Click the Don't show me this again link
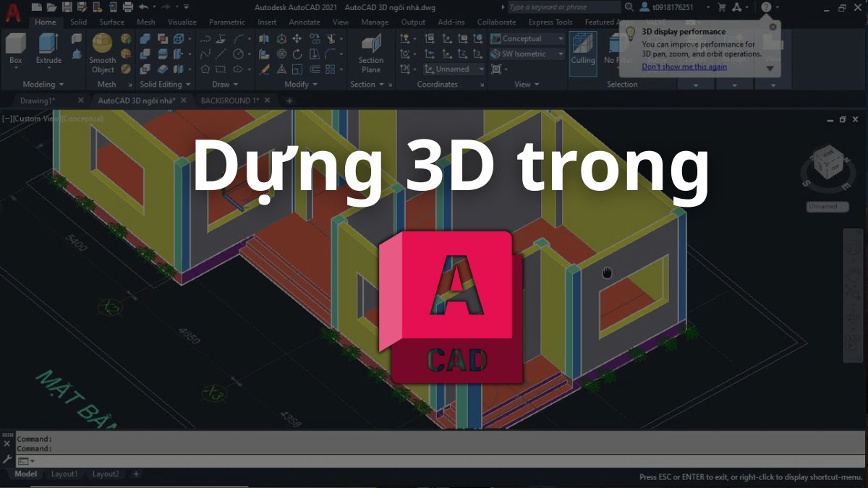Screen dimensions: 868x488 click(x=684, y=66)
